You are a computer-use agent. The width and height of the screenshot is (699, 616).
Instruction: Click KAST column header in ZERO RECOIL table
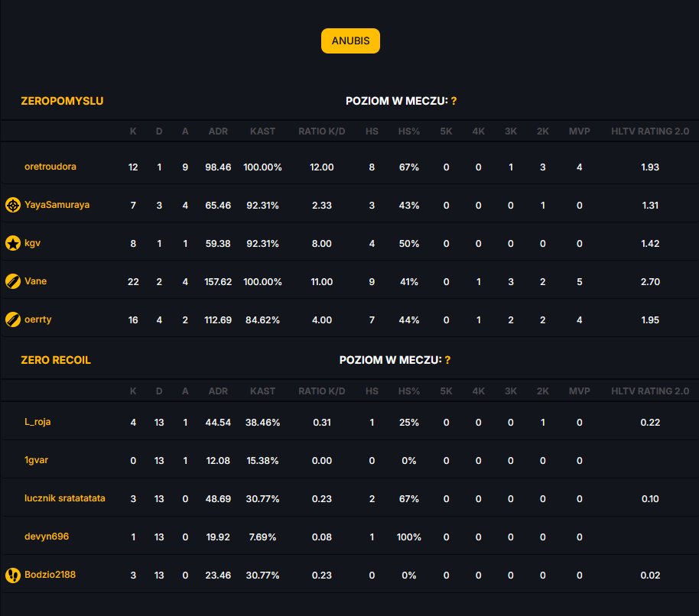[x=262, y=391]
